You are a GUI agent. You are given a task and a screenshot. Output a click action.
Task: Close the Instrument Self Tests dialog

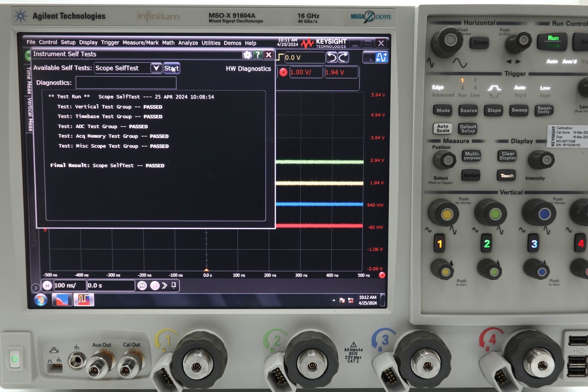(269, 55)
